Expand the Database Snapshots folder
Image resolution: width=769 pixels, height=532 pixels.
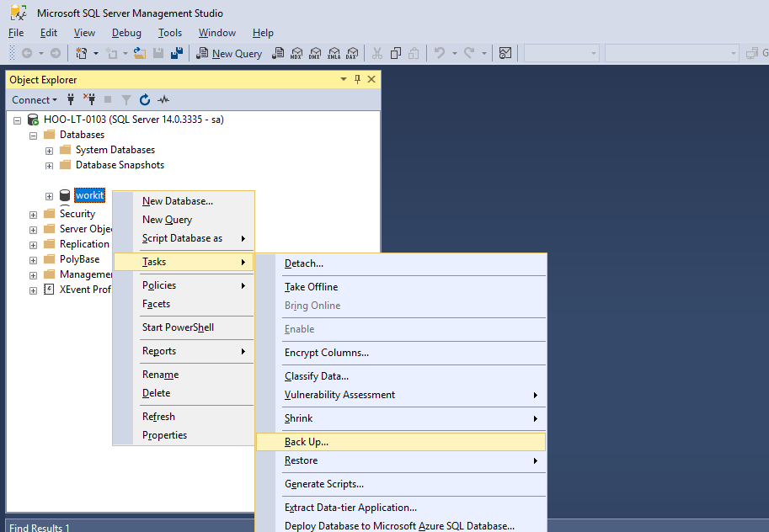pyautogui.click(x=49, y=166)
